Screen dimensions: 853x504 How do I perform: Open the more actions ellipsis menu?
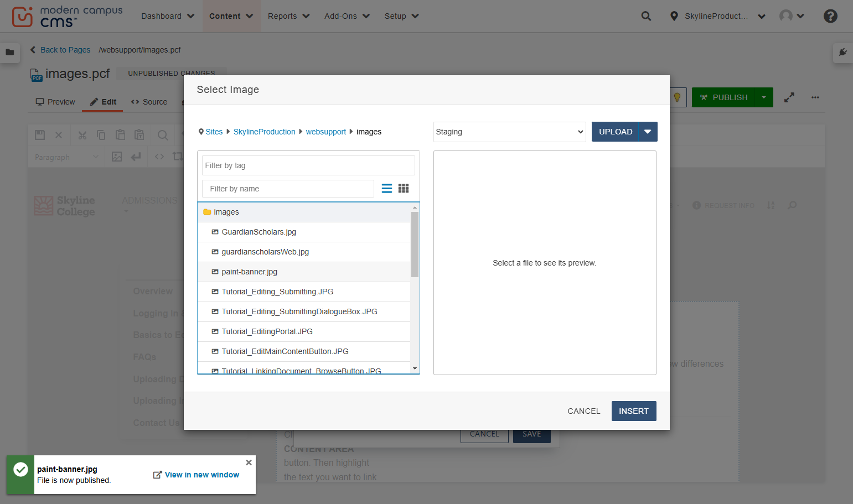[815, 97]
